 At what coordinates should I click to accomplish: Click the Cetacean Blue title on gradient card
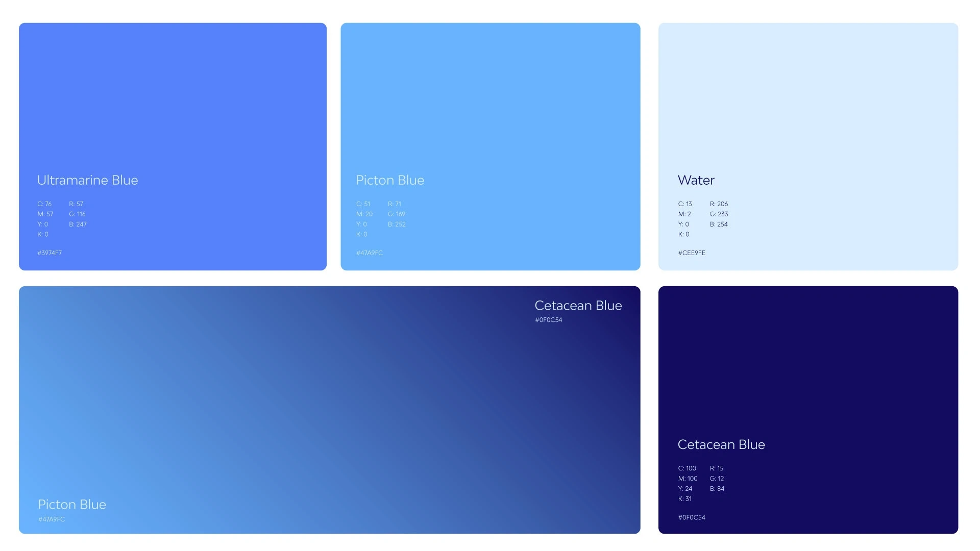578,306
